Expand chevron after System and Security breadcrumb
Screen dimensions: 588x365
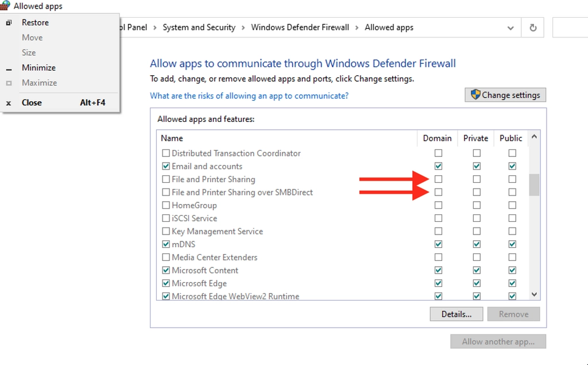[243, 28]
